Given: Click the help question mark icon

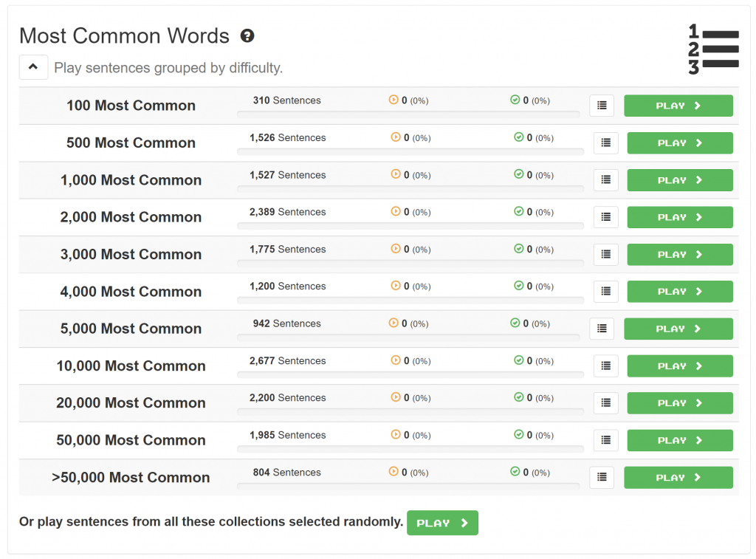Looking at the screenshot, I should 247,35.
